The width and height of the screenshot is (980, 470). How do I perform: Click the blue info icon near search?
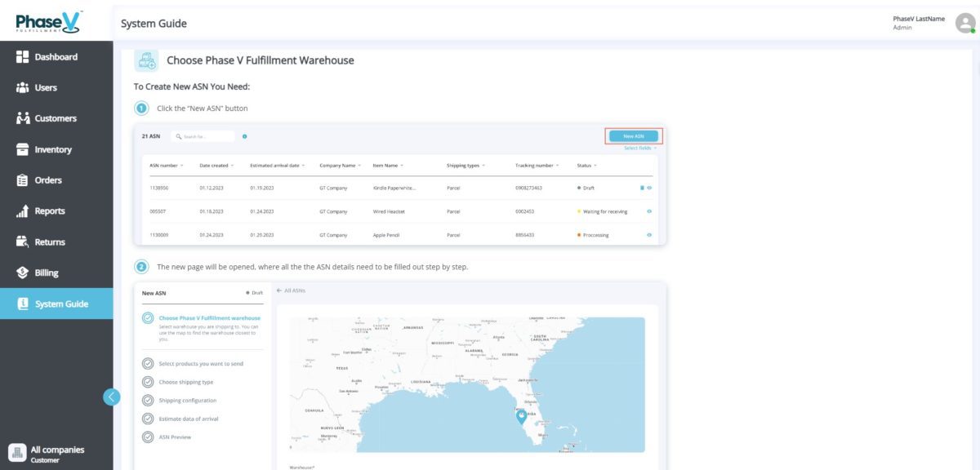[245, 136]
